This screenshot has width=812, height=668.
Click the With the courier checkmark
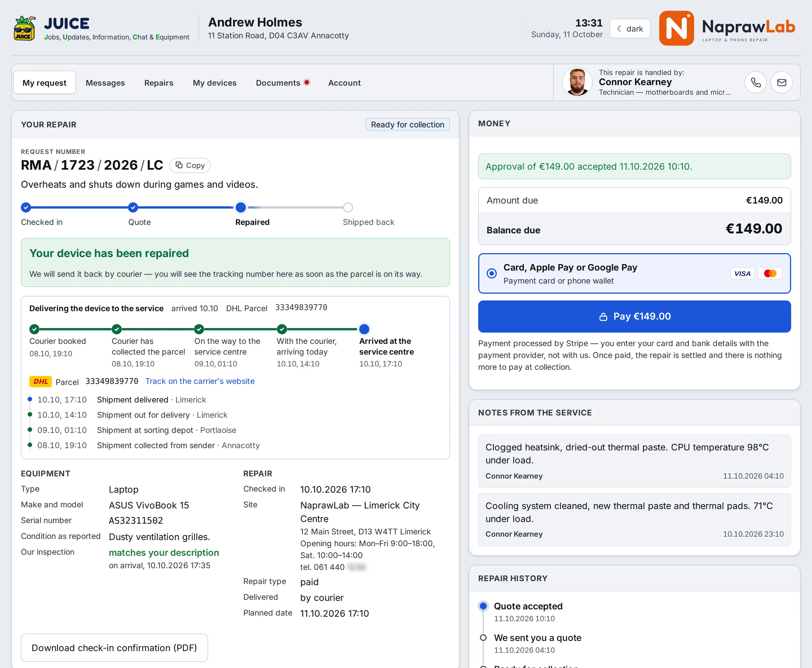(x=282, y=329)
